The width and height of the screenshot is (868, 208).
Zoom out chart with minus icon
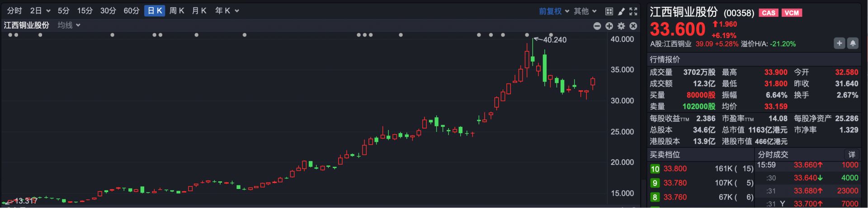[597, 26]
